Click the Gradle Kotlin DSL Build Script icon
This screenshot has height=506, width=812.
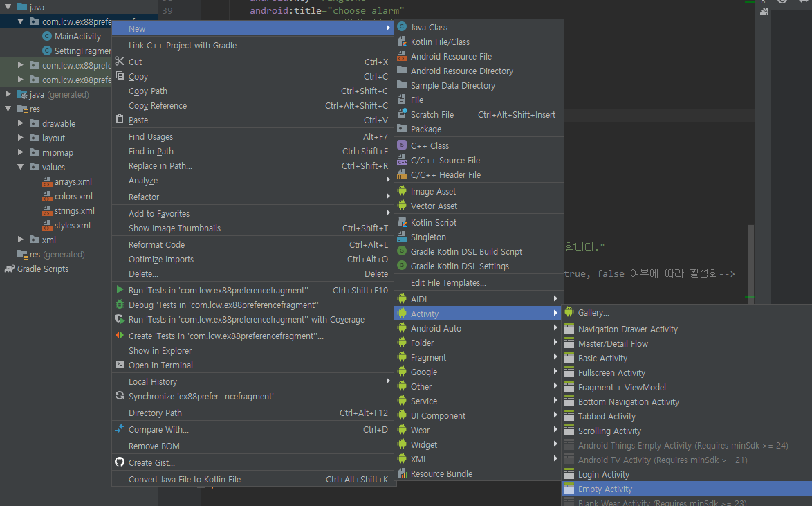click(x=402, y=251)
